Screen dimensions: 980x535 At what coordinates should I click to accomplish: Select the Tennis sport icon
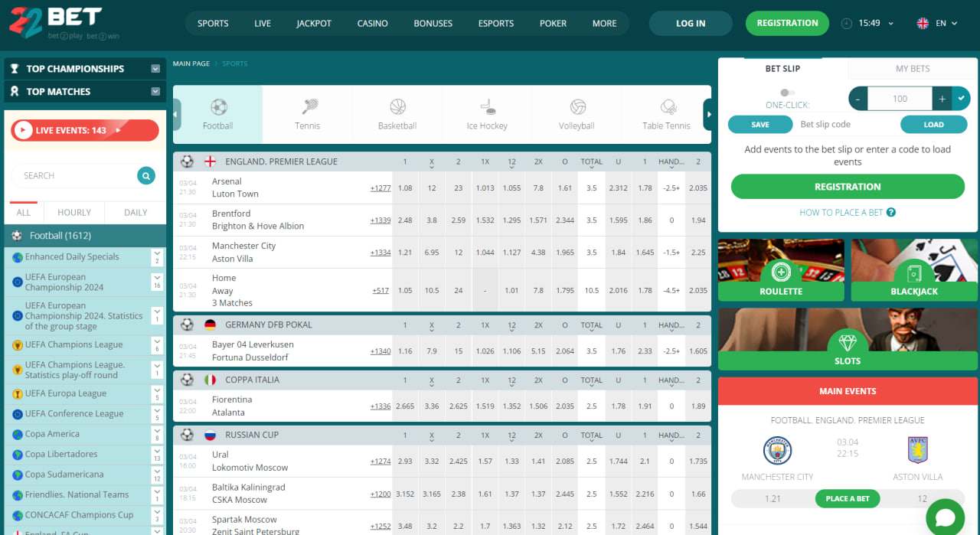coord(309,106)
